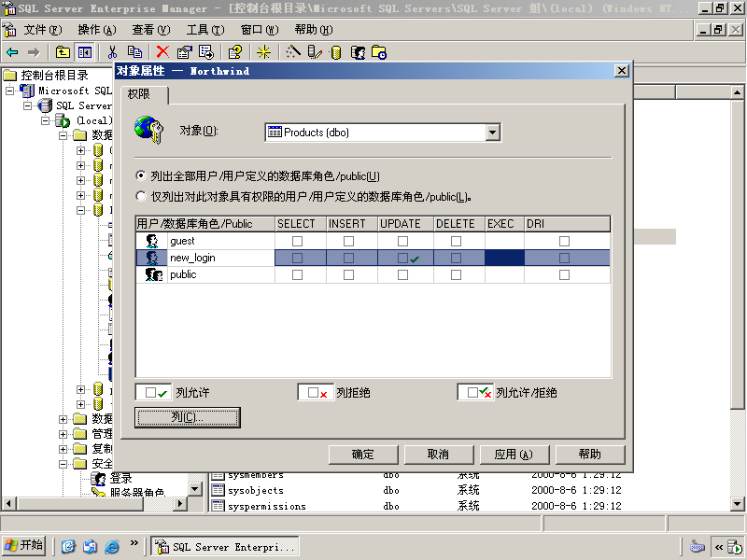The image size is (747, 560).
Task: Click the 开始 Start button
Action: tap(24, 545)
